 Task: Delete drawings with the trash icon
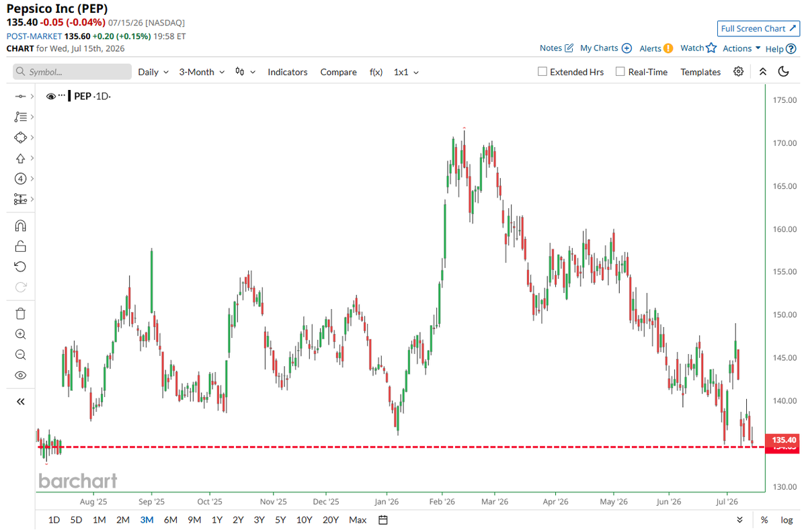point(20,314)
